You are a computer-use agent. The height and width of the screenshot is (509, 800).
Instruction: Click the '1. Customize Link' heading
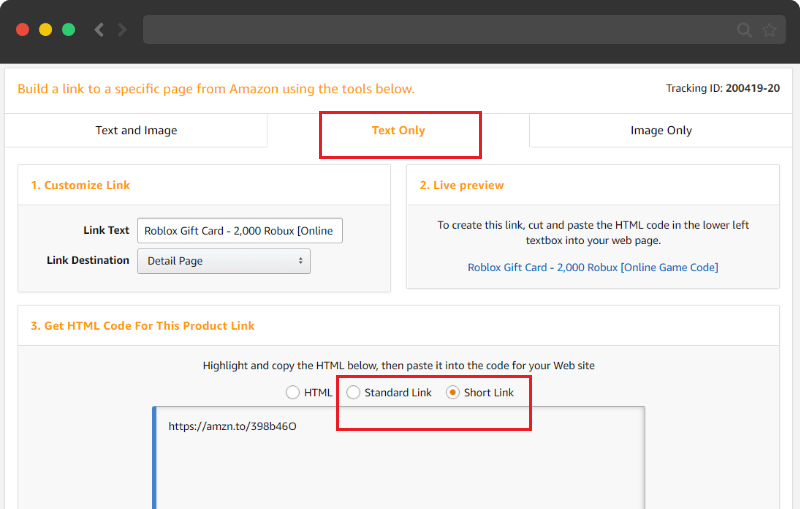80,185
